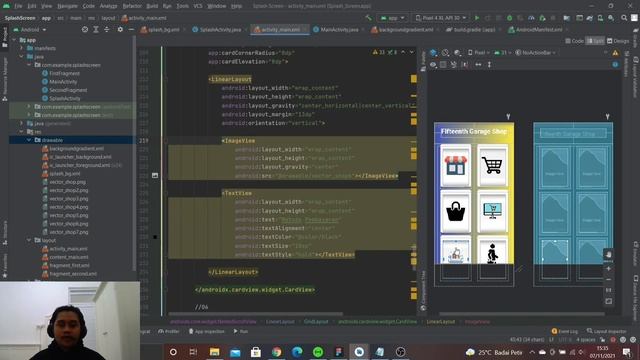Screen dimensions: 640x360
Task: Open the search everywhere magnifier icon
Action: click(x=624, y=18)
